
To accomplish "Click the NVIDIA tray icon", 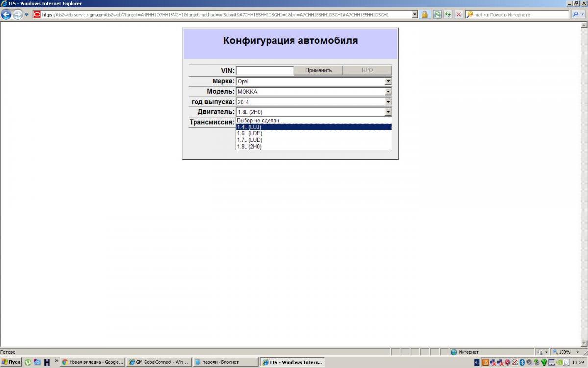I will click(559, 362).
